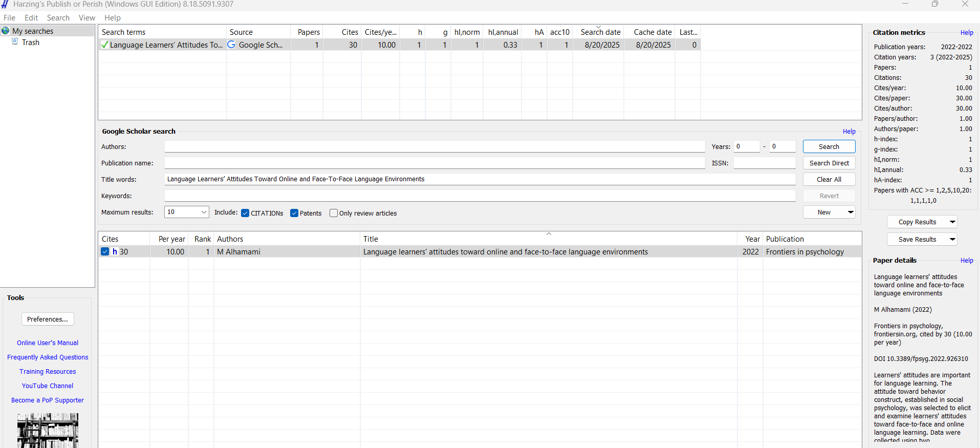Click the Search button

pyautogui.click(x=829, y=146)
